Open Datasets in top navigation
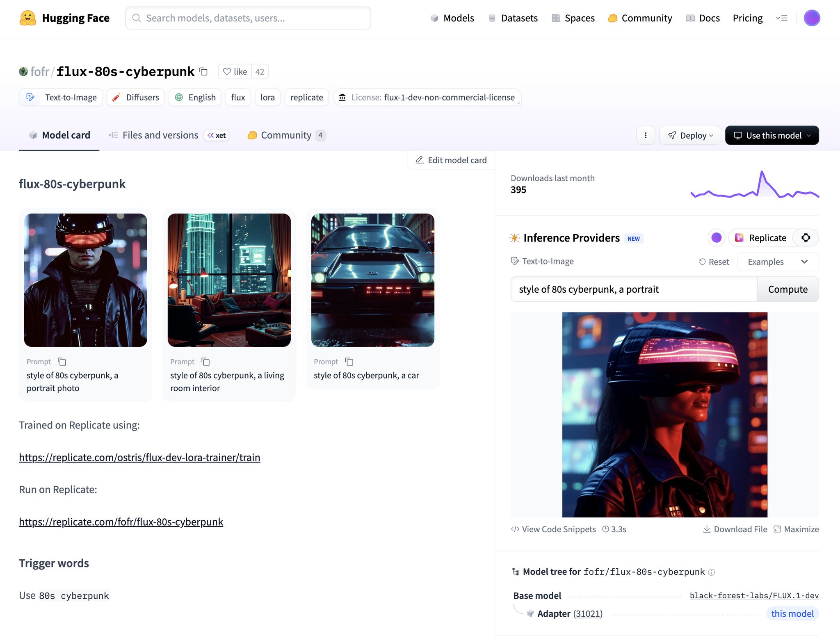This screenshot has width=840, height=638. [513, 18]
